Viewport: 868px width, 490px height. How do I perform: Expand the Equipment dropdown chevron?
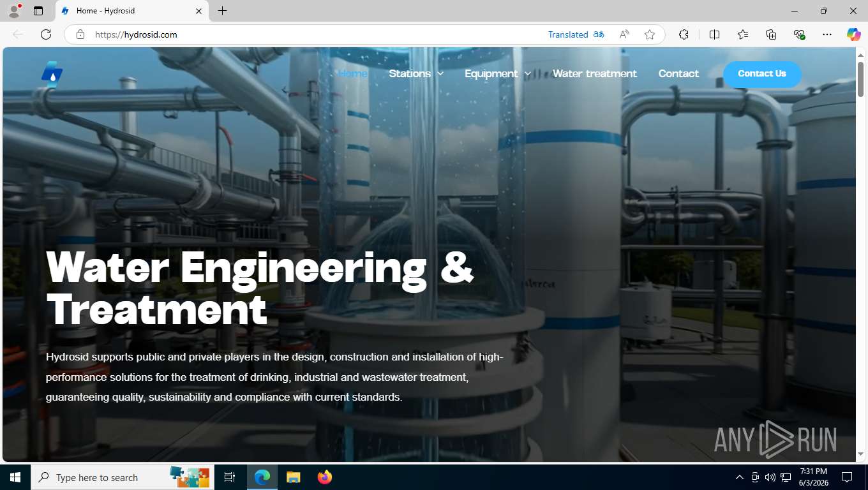(x=528, y=74)
